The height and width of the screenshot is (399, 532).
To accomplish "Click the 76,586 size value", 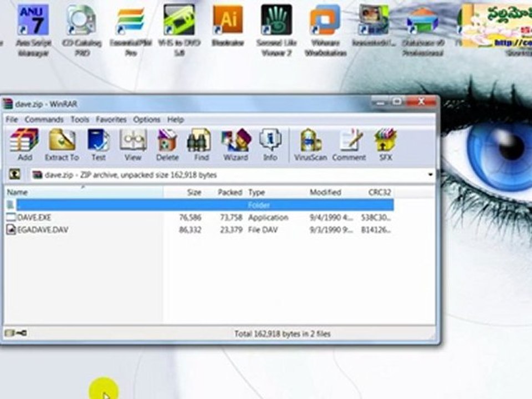I will (190, 217).
